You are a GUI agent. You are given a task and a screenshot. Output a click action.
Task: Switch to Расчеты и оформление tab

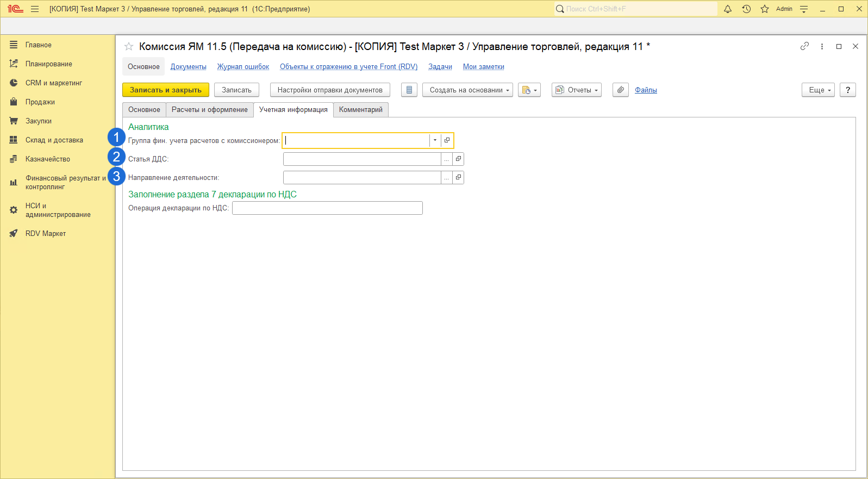pyautogui.click(x=210, y=110)
